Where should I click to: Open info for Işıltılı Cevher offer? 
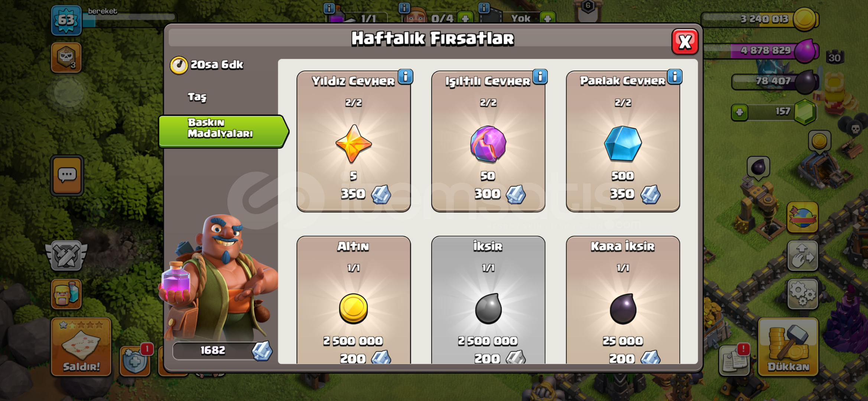[x=540, y=77]
